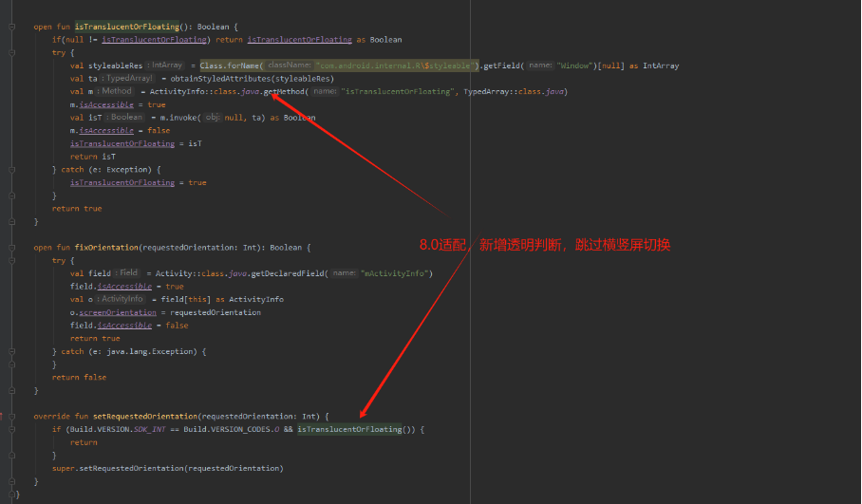Fold the if Build.VERSION.SDK_INT block
This screenshot has width=862, height=504.
click(13, 429)
